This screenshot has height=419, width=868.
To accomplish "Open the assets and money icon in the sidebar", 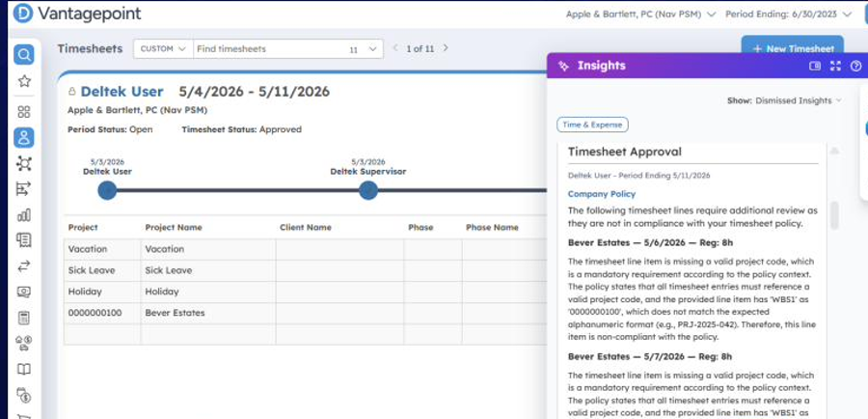I will click(x=24, y=344).
